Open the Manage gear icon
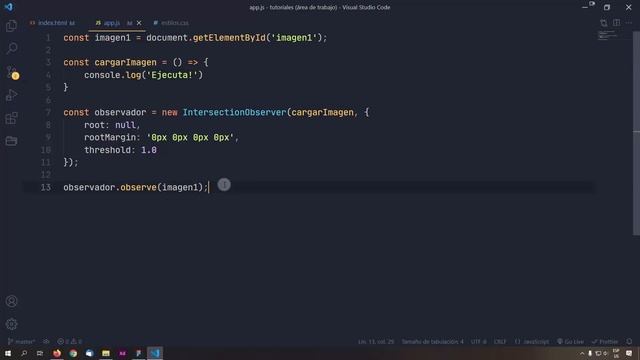 click(11, 324)
